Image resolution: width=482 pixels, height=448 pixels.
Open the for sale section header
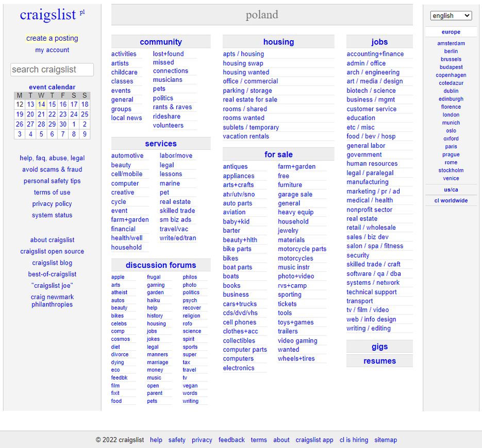(x=278, y=154)
